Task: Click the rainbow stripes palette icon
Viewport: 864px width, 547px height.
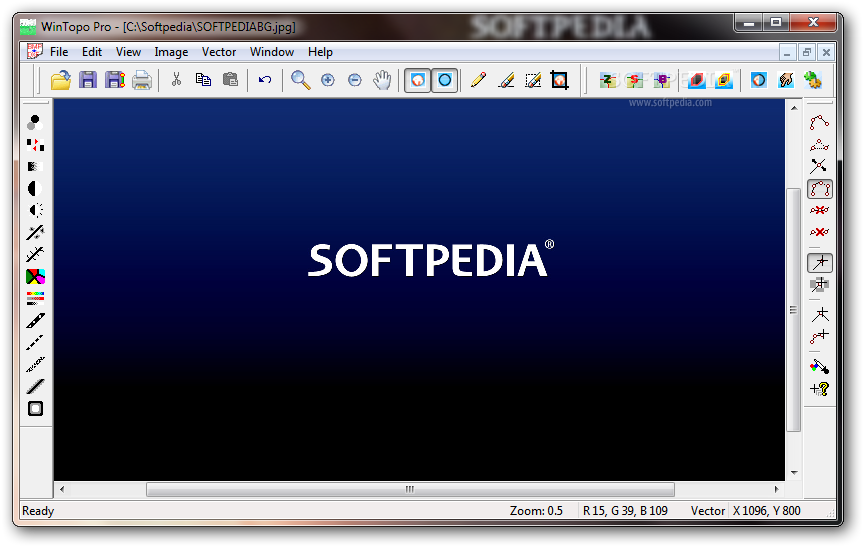Action: tap(35, 299)
